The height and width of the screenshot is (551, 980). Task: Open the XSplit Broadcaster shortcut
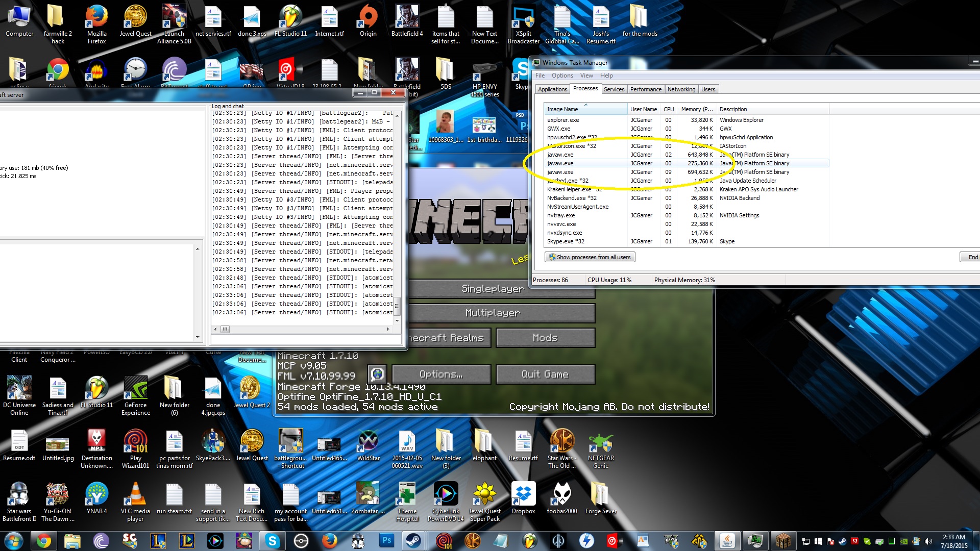pos(523,24)
